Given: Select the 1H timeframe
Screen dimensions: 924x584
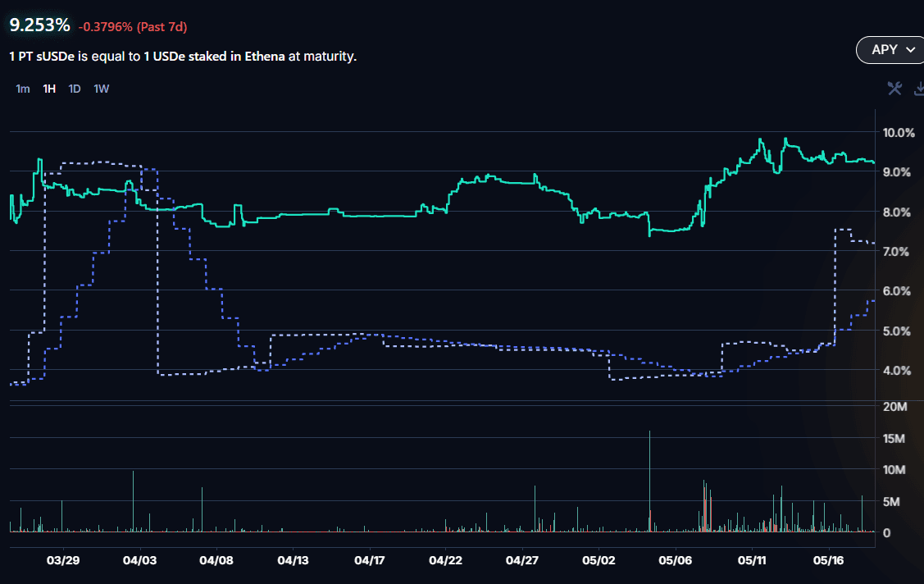Looking at the screenshot, I should click(x=49, y=89).
